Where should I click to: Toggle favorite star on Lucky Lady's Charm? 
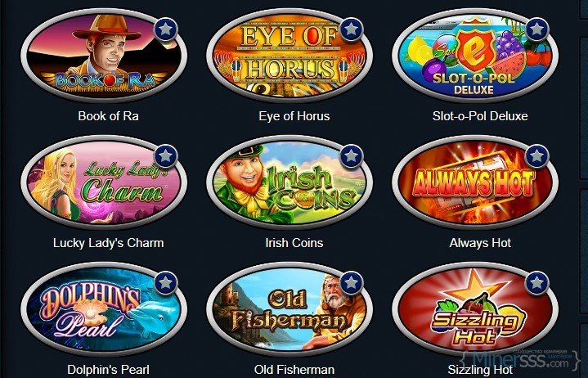(x=166, y=155)
